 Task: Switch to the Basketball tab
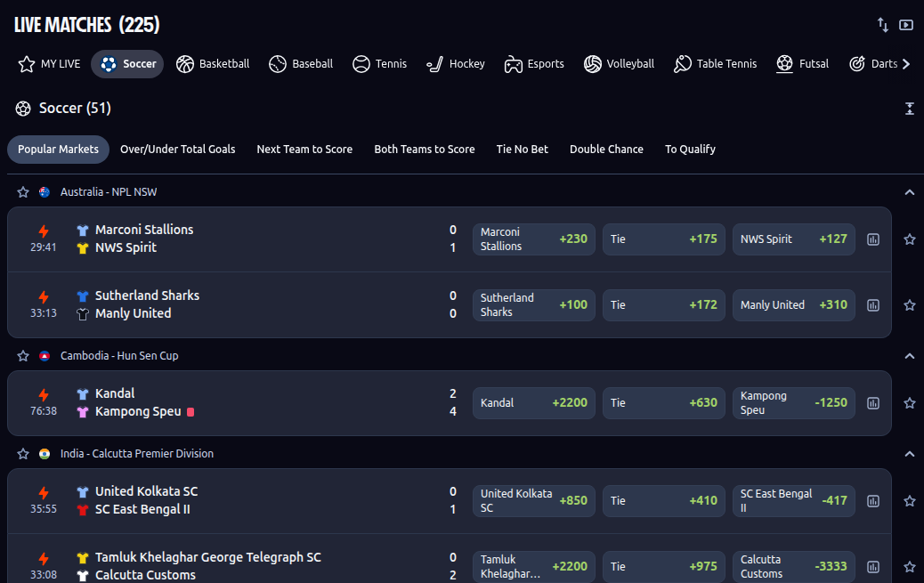213,64
